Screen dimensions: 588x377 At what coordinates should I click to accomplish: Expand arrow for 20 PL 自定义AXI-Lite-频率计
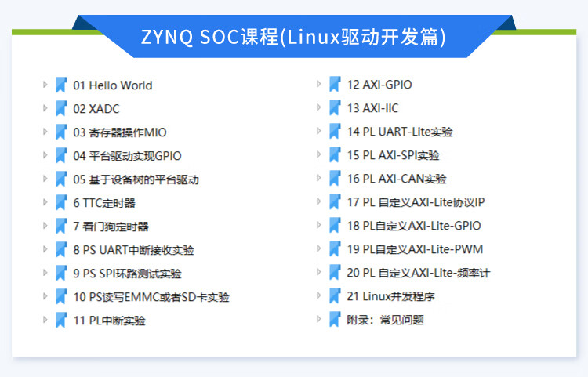tap(319, 272)
